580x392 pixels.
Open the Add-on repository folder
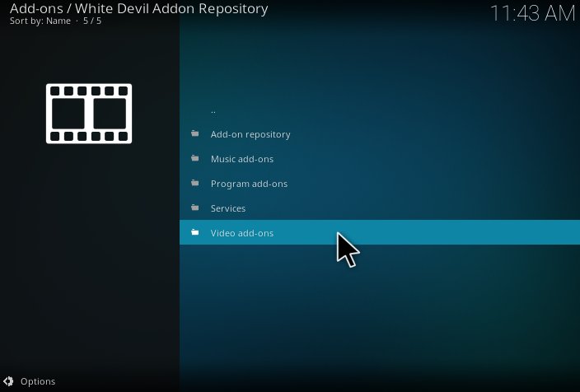click(380, 134)
